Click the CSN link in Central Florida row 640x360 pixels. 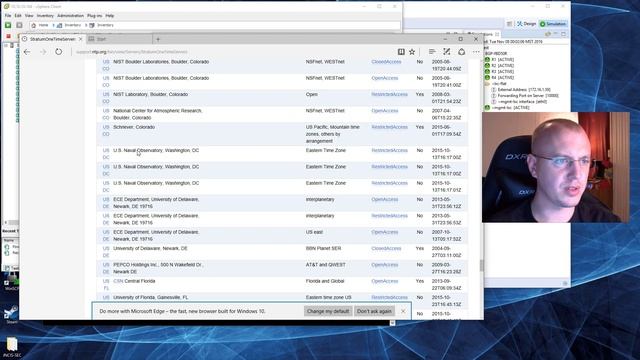(x=118, y=281)
